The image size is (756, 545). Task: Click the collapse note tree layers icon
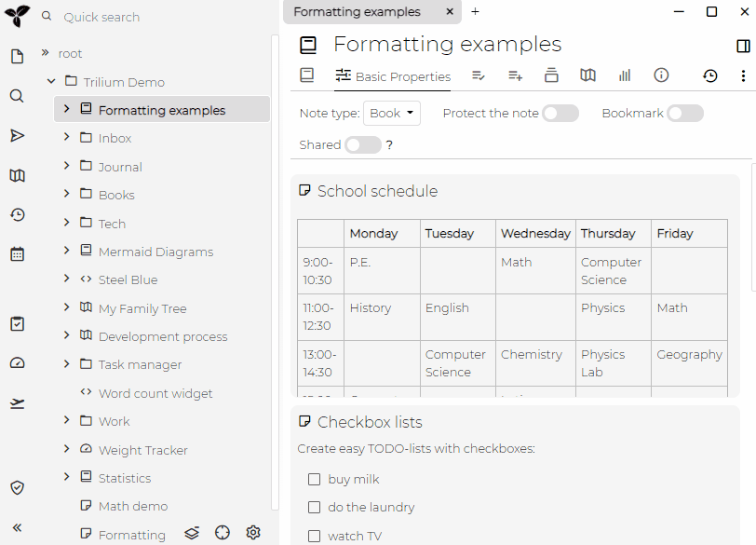coord(192,533)
